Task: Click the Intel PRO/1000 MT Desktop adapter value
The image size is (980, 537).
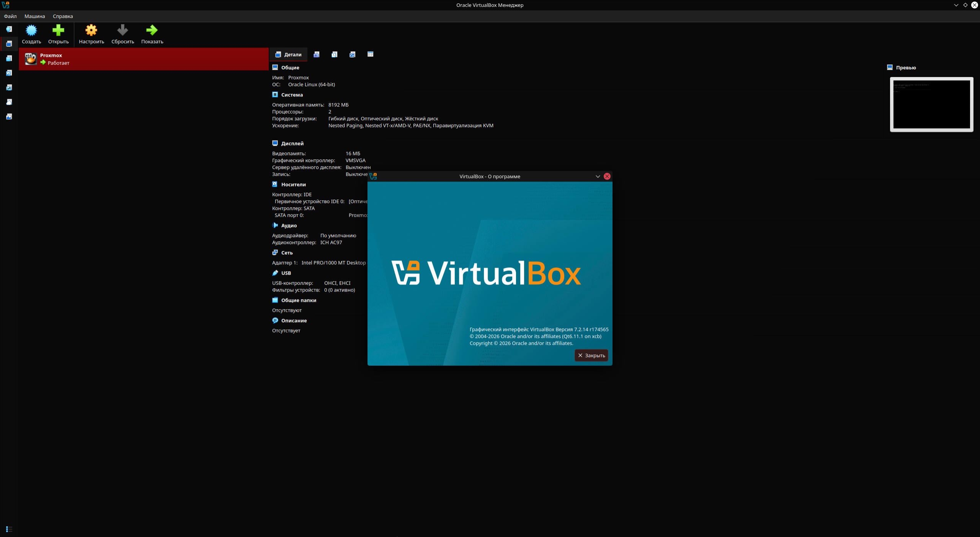Action: 333,262
